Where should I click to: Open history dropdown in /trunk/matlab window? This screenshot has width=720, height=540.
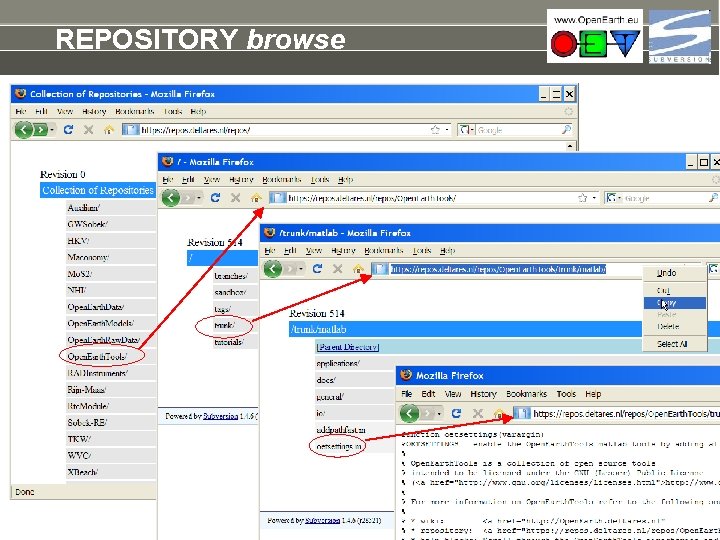tap(301, 269)
